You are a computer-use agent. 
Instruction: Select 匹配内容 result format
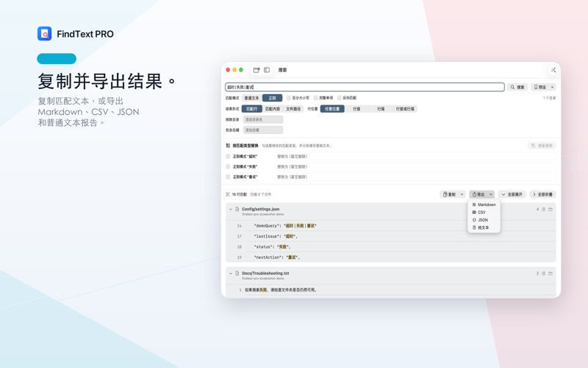(x=273, y=109)
